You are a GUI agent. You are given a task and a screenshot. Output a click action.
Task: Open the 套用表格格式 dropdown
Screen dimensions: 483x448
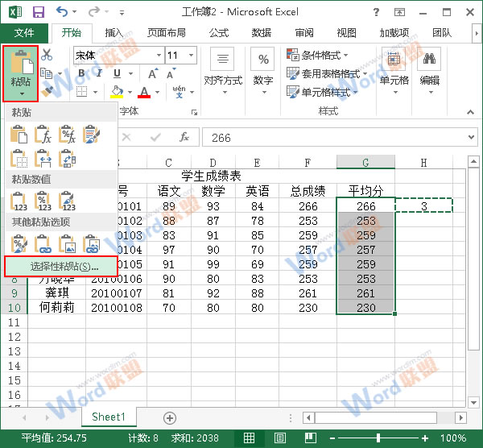[327, 73]
